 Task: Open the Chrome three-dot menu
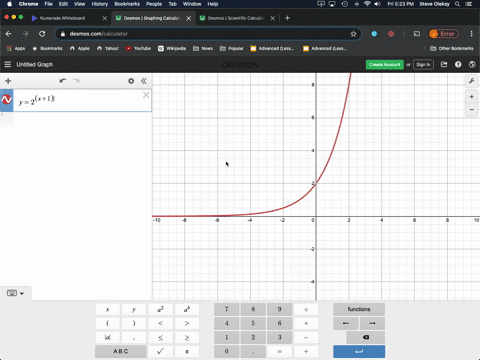pyautogui.click(x=471, y=34)
